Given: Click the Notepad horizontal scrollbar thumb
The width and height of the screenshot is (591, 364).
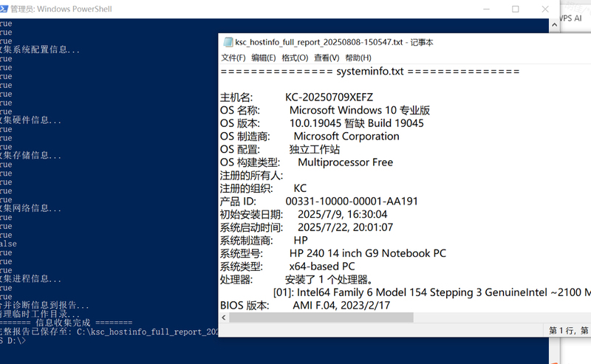Looking at the screenshot, I should pyautogui.click(x=321, y=317).
